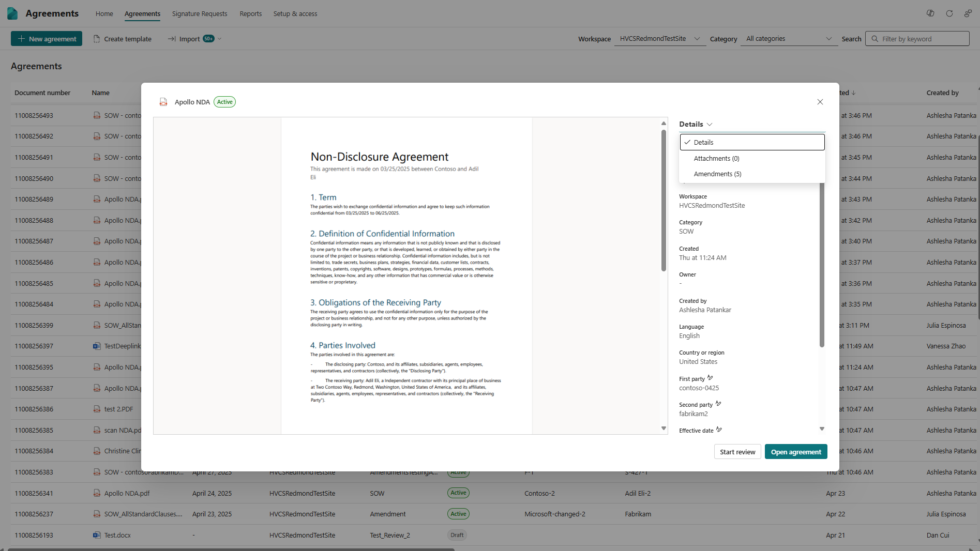Select Details in the dropdown menu

pos(752,142)
